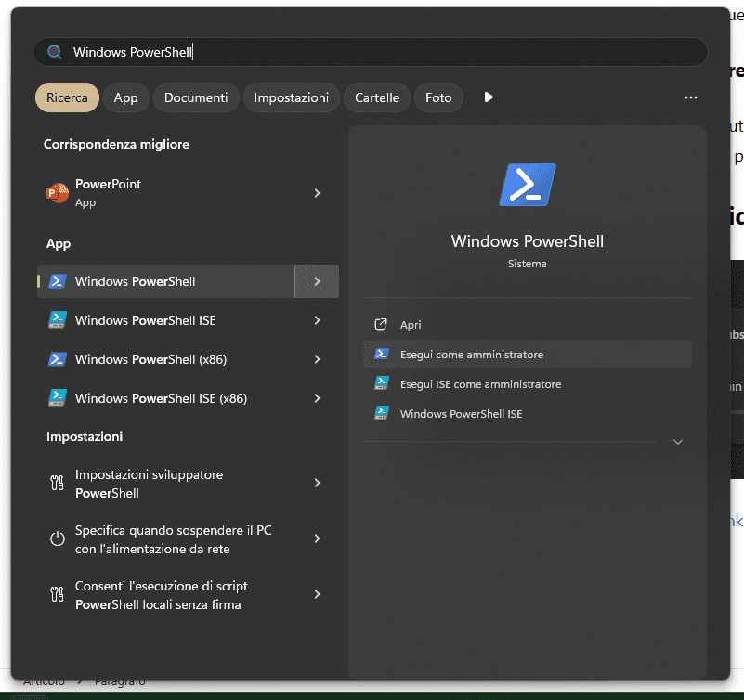Click the PowerPoint app icon
Screen dimensions: 744x700
58,193
